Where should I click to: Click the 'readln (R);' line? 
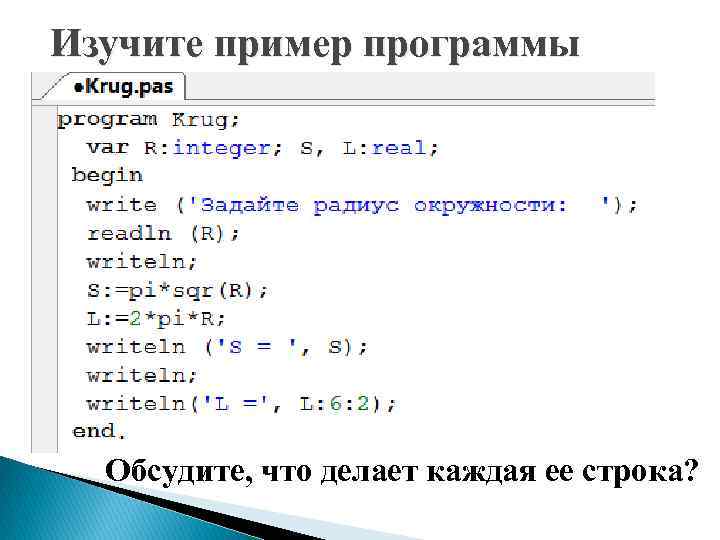pyautogui.click(x=163, y=234)
